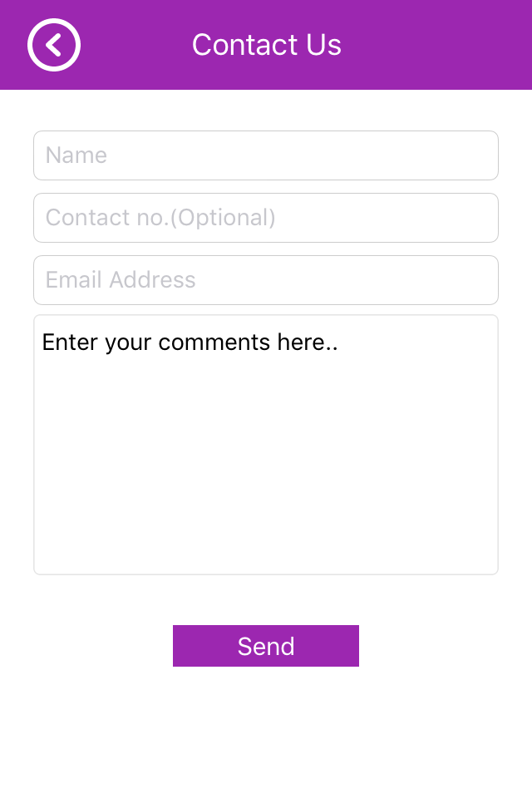Place cursor in the Name text box
The height and width of the screenshot is (798, 532).
pyautogui.click(x=266, y=155)
